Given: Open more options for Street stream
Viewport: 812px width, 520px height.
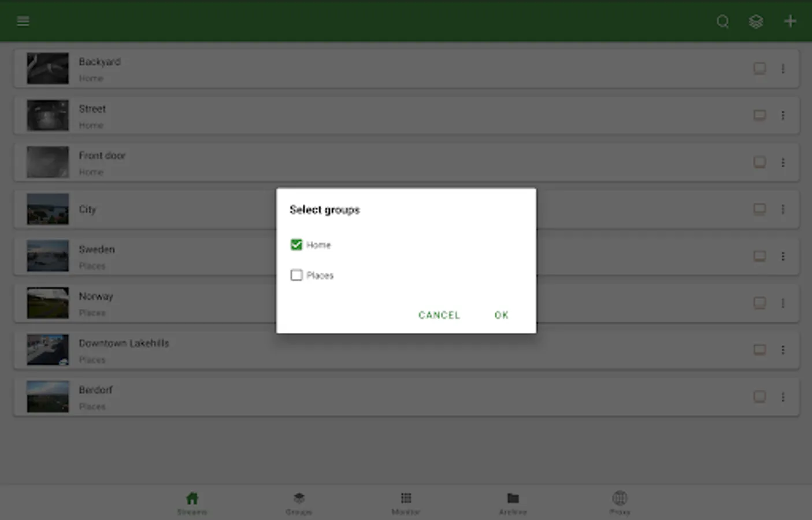Looking at the screenshot, I should pyautogui.click(x=783, y=116).
